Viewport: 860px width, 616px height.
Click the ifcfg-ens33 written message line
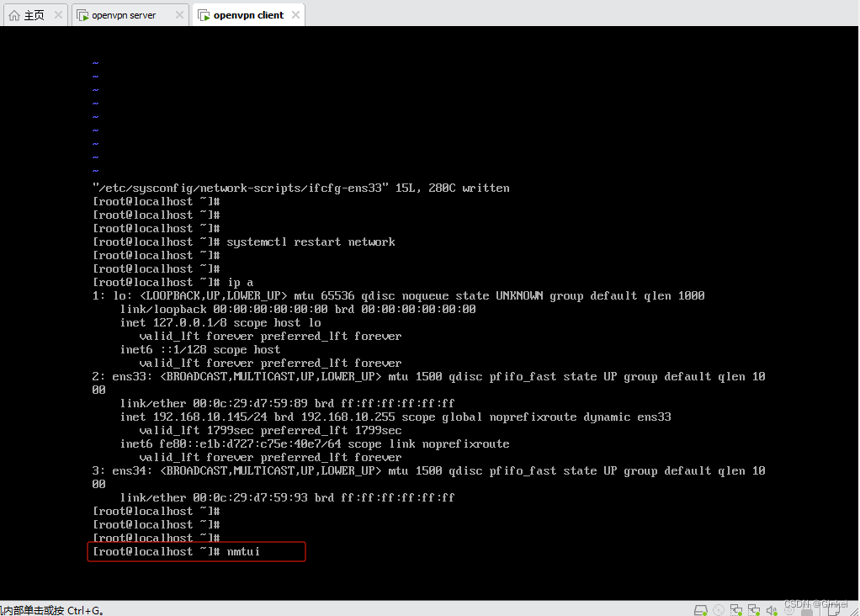click(301, 189)
